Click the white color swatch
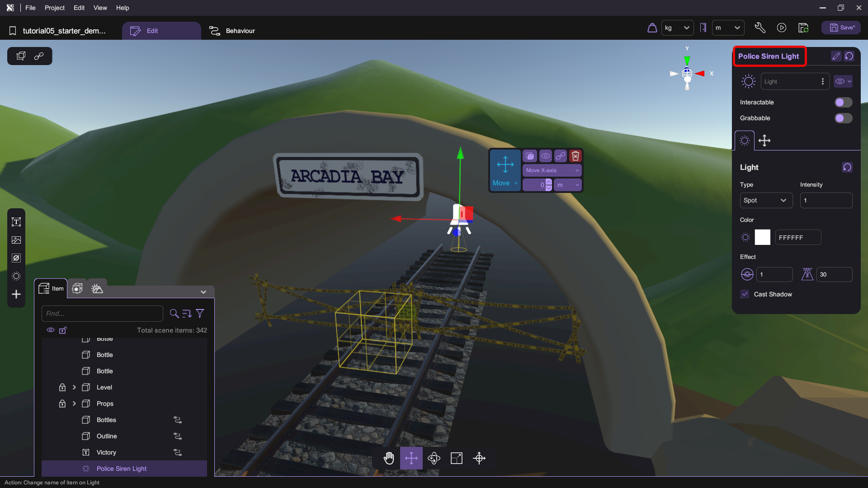Image resolution: width=868 pixels, height=488 pixels. pyautogui.click(x=762, y=237)
